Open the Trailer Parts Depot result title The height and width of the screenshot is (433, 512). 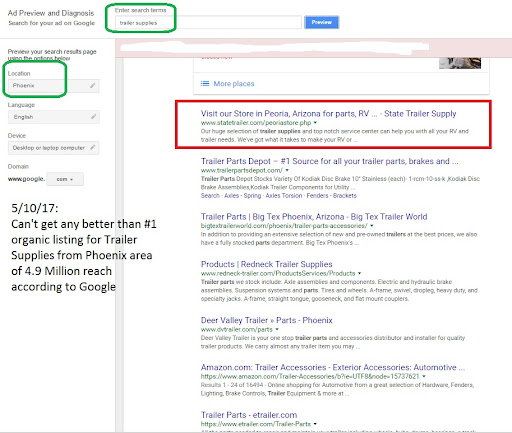pyautogui.click(x=329, y=161)
